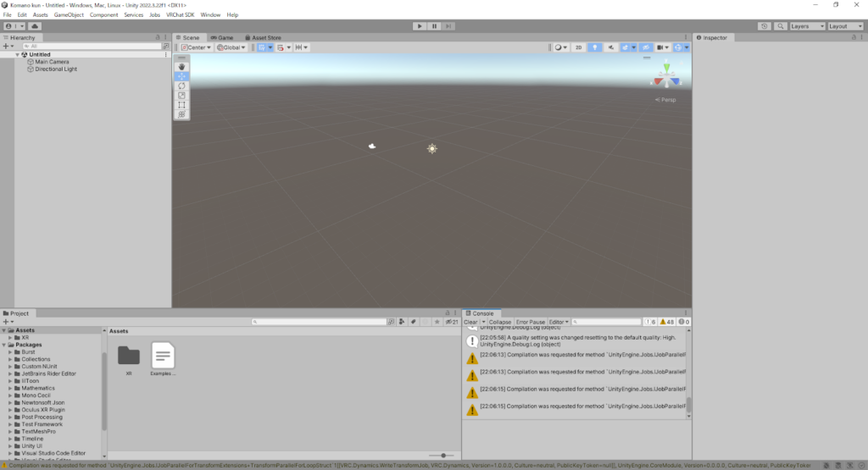Expand the lilToon package folder
Viewport: 868px width, 470px height.
tap(10, 381)
